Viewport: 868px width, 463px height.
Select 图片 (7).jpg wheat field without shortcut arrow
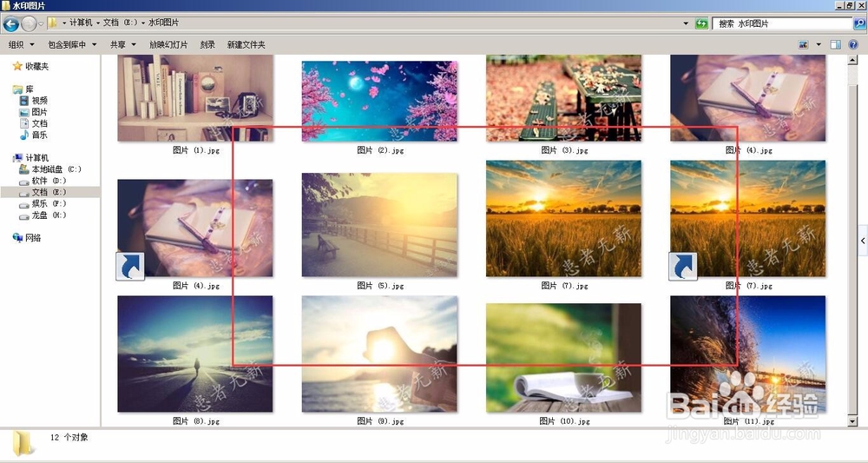tap(563, 219)
